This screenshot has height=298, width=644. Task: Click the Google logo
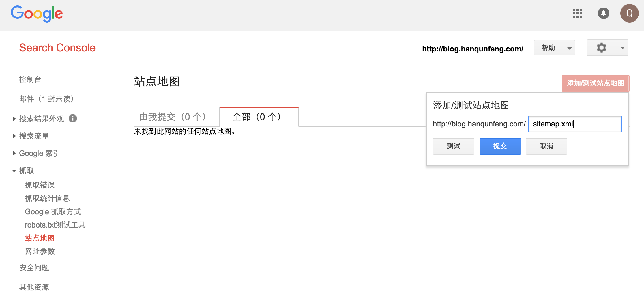click(37, 14)
